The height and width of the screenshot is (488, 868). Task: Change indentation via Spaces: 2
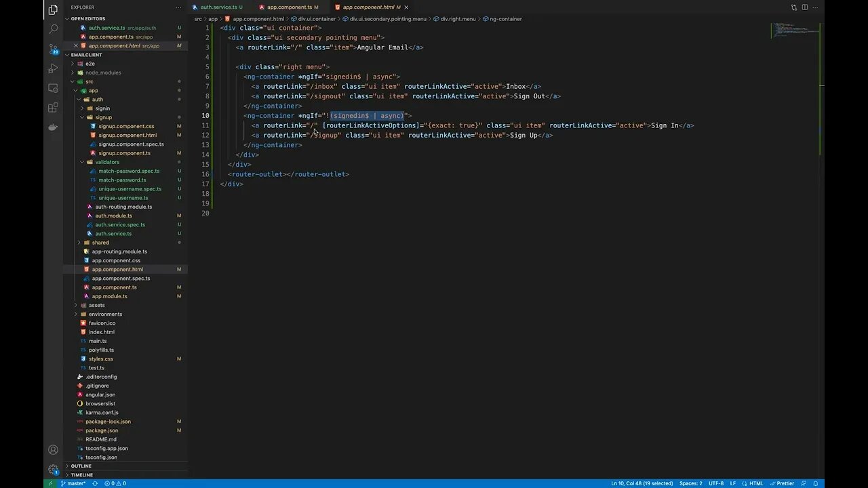pos(690,483)
